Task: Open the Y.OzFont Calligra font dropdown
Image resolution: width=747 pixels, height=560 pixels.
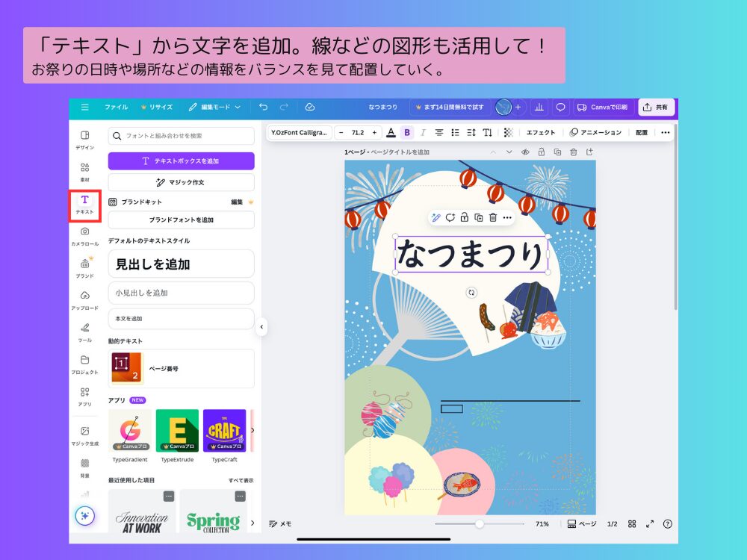Action: click(x=299, y=132)
